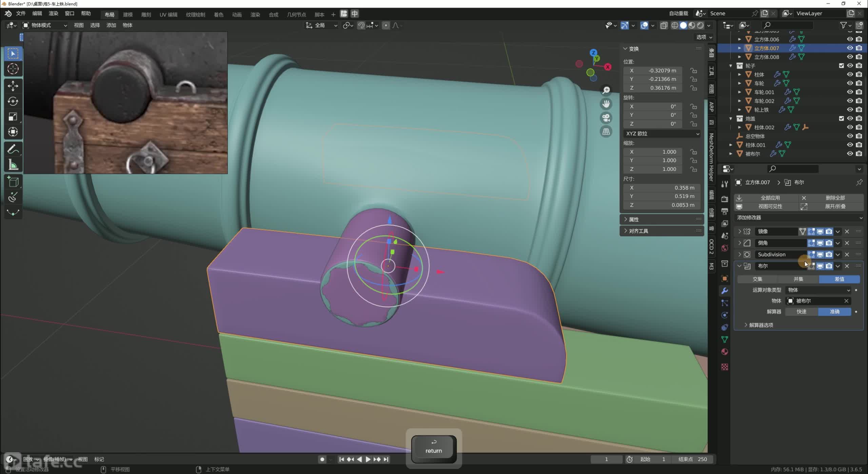868x474 pixels.
Task: Select the Cursor tool in the toolbar
Action: pyautogui.click(x=13, y=69)
